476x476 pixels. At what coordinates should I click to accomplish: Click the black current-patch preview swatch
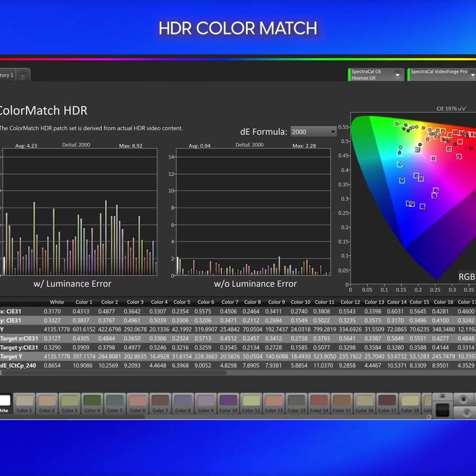point(442,409)
